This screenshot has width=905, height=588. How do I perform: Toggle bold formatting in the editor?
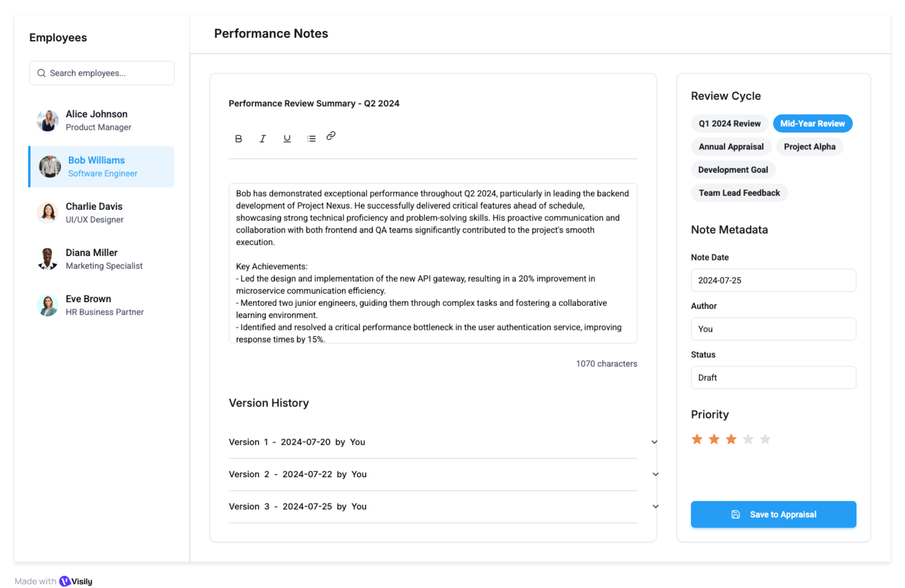pos(239,139)
